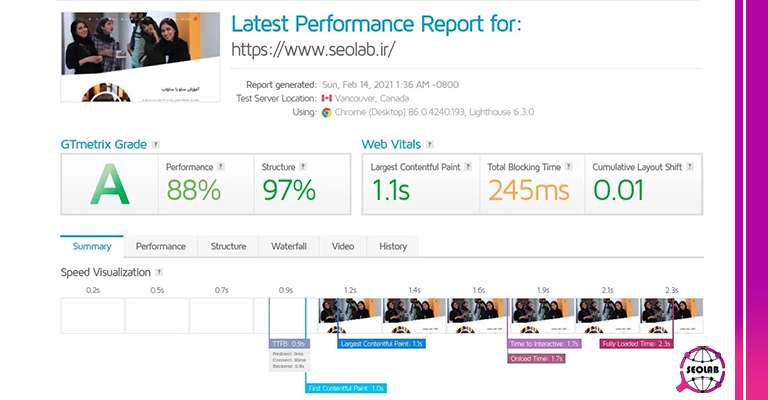
Task: Click the Redirect/Connect/Backend TTFB details box
Action: tap(289, 360)
